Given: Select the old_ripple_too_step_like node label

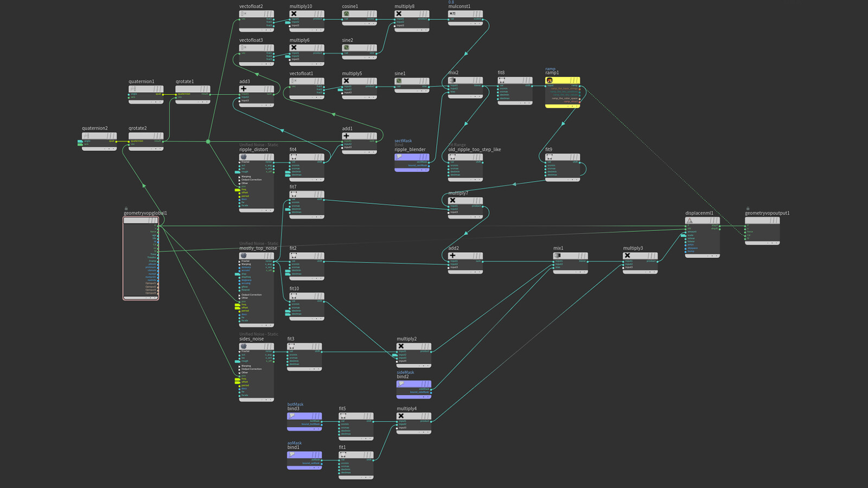Looking at the screenshot, I should click(x=475, y=150).
